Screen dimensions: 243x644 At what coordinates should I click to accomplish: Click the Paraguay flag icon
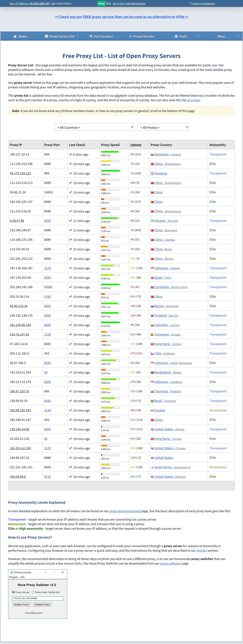coord(152,173)
